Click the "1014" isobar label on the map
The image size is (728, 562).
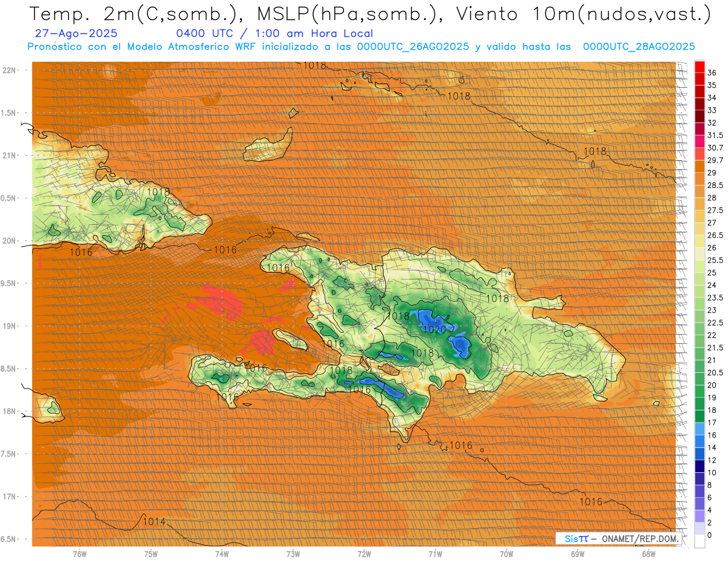154,521
